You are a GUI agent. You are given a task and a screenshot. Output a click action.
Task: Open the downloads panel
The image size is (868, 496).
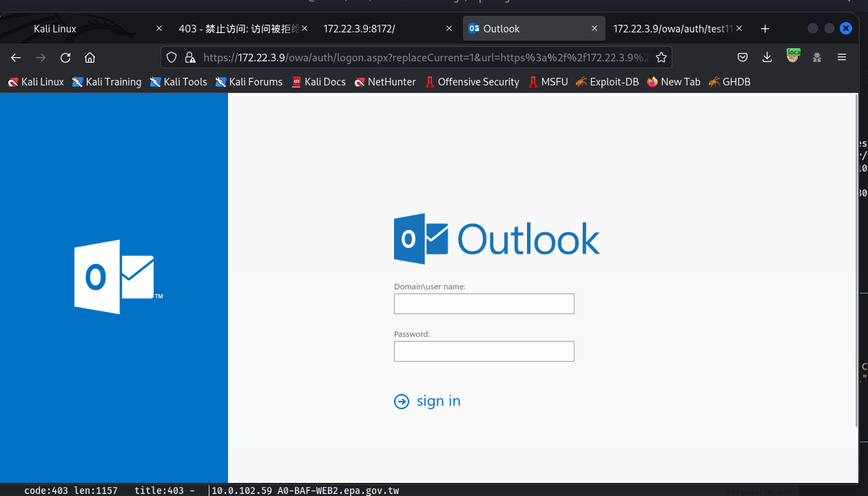(767, 58)
